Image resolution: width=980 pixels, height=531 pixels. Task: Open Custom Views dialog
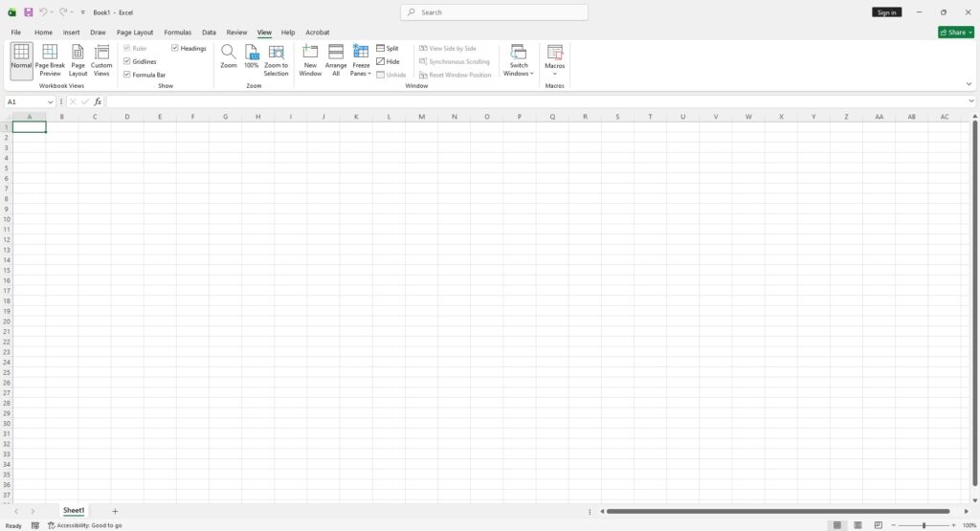point(101,60)
